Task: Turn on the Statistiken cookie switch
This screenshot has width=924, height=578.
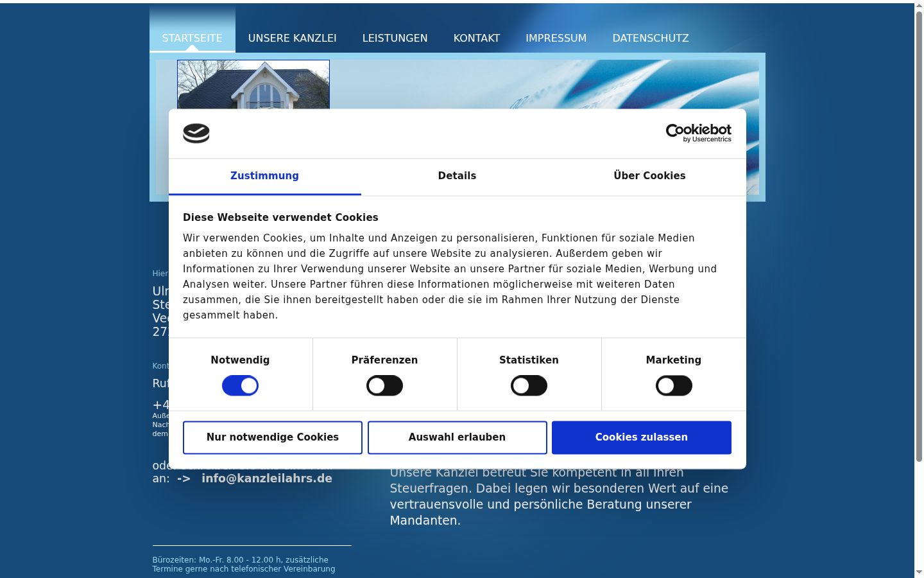Action: coord(529,386)
